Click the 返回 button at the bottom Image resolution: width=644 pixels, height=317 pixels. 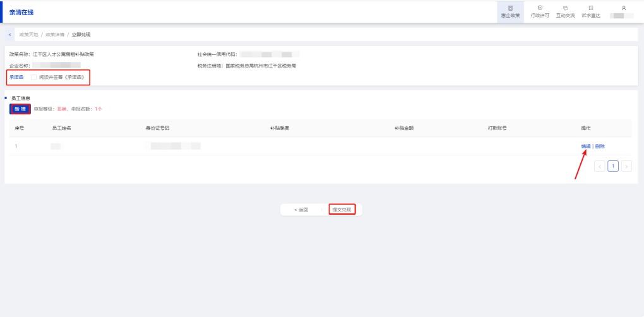[301, 209]
